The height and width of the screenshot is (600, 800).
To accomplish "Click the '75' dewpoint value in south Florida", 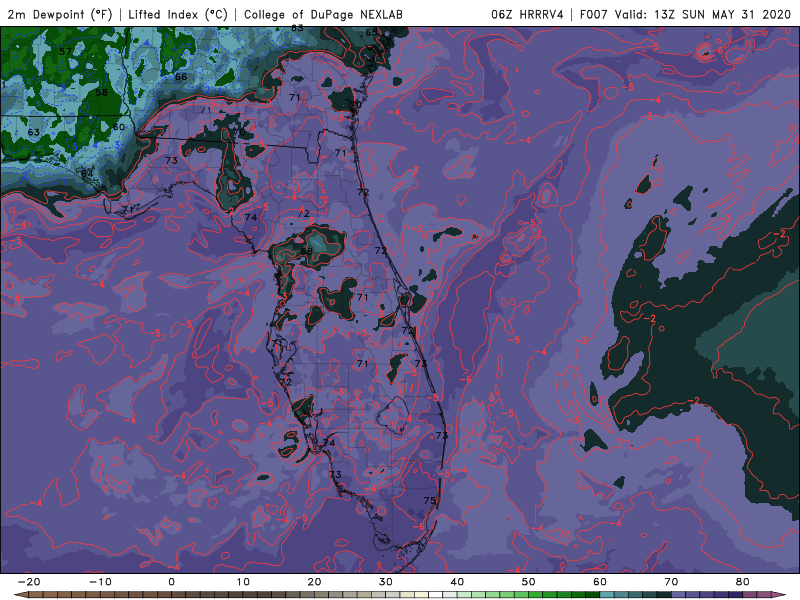I will [x=430, y=501].
